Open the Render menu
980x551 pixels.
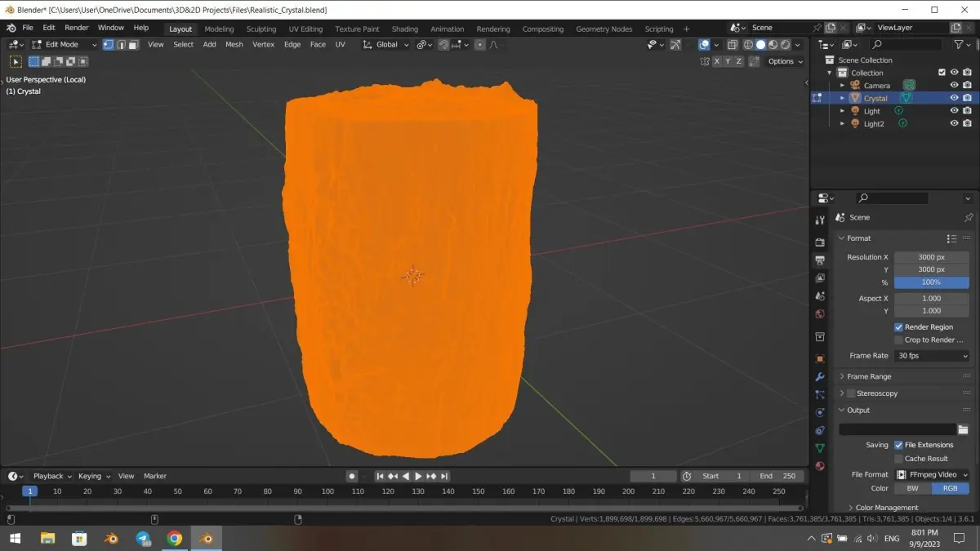pos(77,28)
